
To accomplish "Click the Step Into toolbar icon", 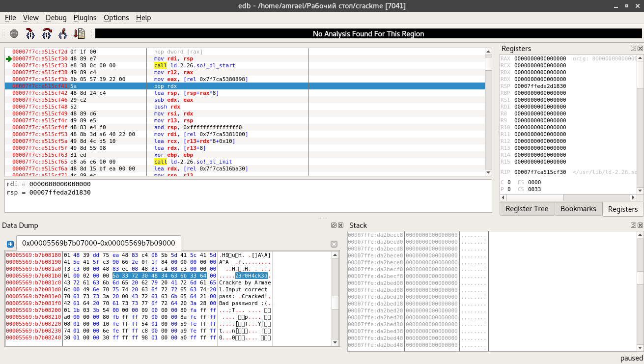I will click(x=30, y=34).
